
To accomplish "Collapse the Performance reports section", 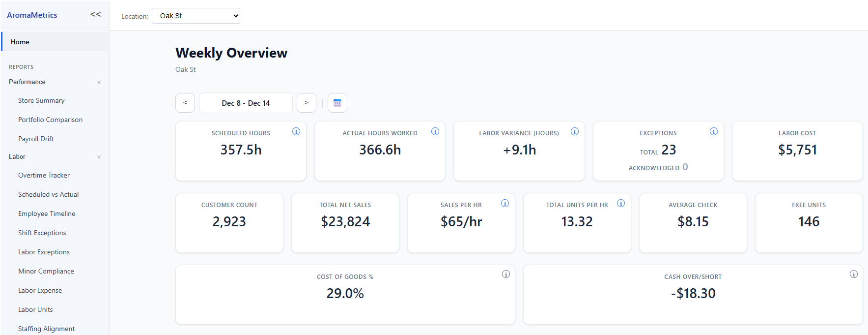I will [x=55, y=82].
